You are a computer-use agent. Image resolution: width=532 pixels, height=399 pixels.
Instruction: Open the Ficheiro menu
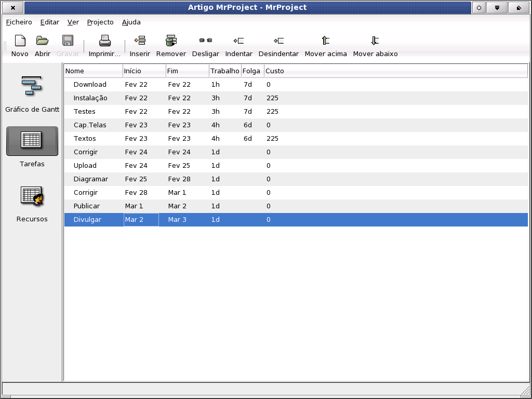(x=19, y=22)
